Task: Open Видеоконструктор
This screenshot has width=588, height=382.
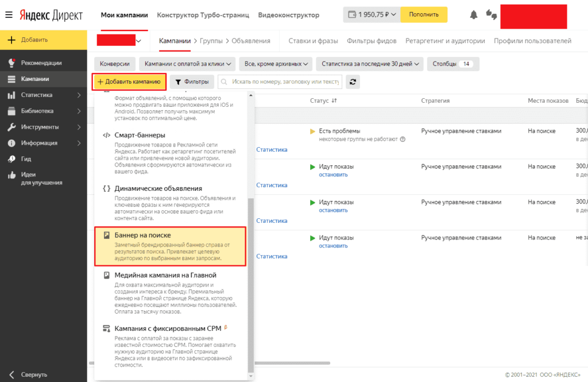Action: tap(289, 15)
